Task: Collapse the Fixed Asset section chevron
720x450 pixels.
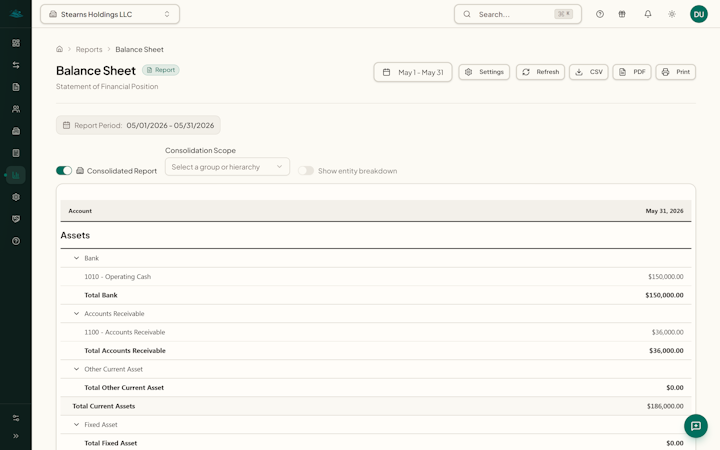Action: click(76, 425)
